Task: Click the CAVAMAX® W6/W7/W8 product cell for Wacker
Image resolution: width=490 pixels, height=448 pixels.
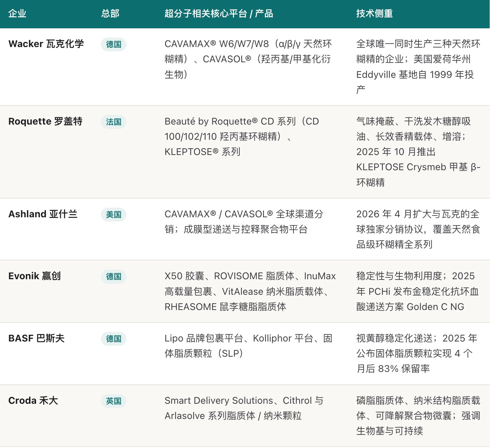Action: (249, 59)
